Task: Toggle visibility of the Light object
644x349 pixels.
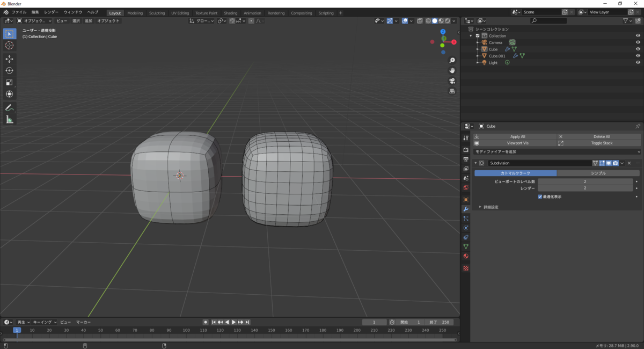Action: (x=638, y=63)
